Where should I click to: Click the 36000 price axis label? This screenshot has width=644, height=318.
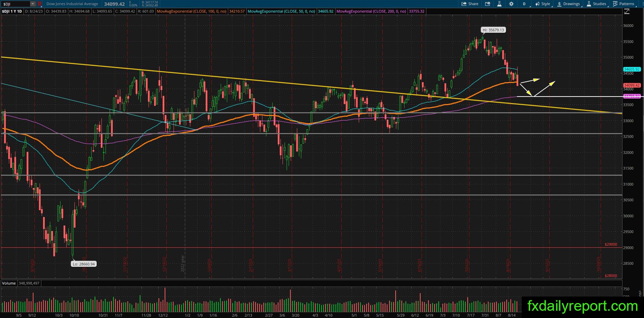[628, 26]
